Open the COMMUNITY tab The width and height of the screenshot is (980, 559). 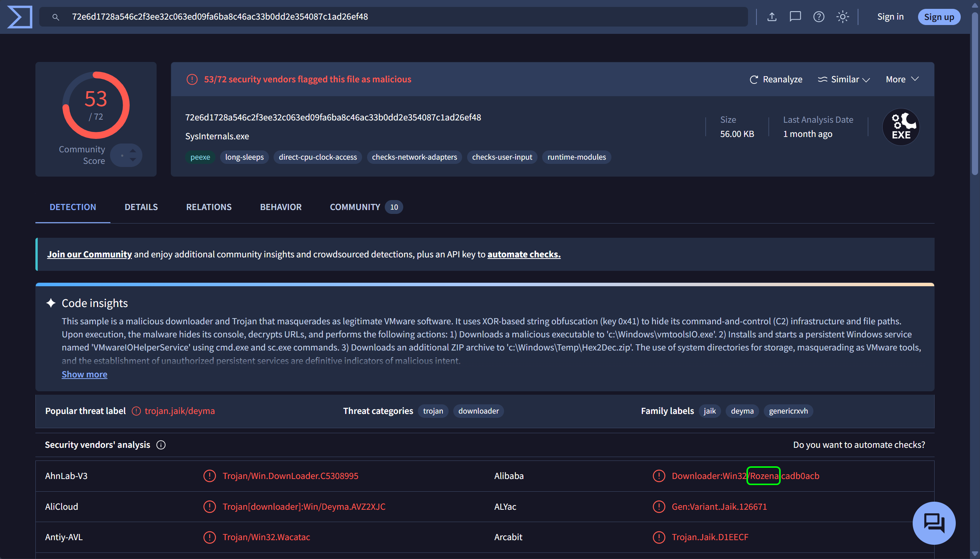pos(366,207)
